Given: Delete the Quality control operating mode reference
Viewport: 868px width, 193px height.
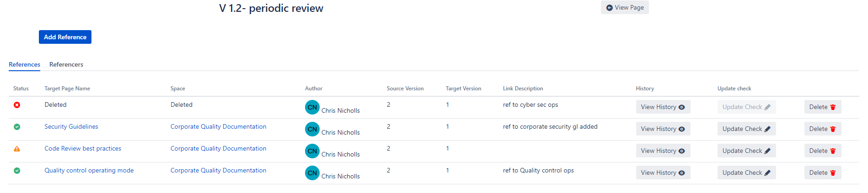Looking at the screenshot, I should pos(822,172).
